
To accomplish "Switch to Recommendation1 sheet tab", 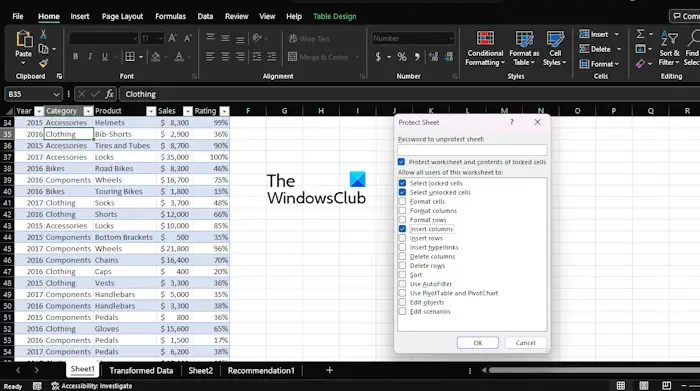I will coord(261,370).
